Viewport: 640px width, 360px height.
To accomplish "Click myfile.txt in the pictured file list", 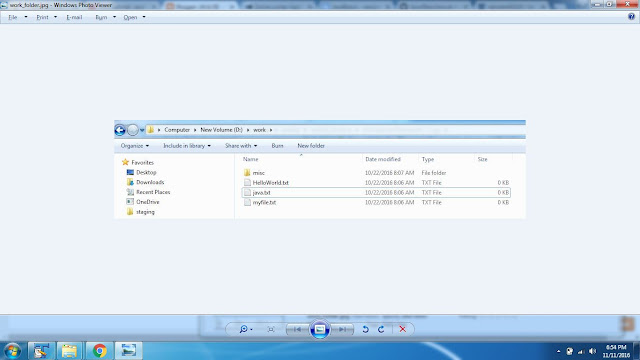I will [376, 202].
